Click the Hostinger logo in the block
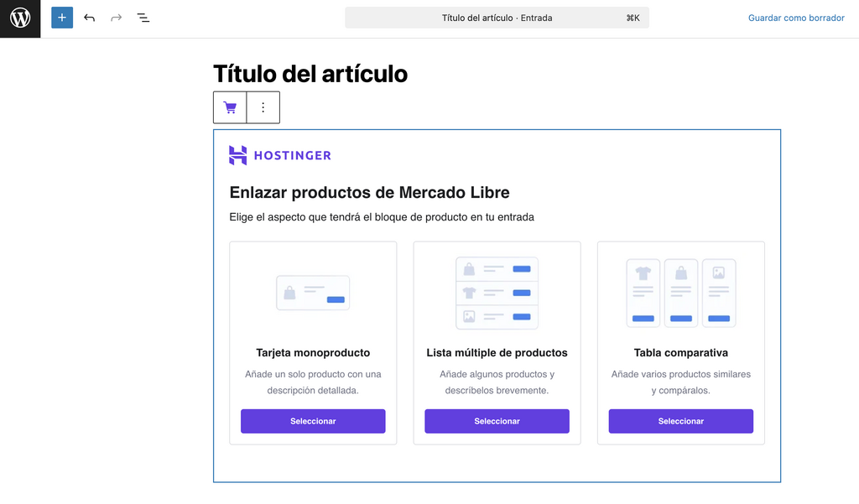Image resolution: width=859 pixels, height=504 pixels. [x=279, y=155]
